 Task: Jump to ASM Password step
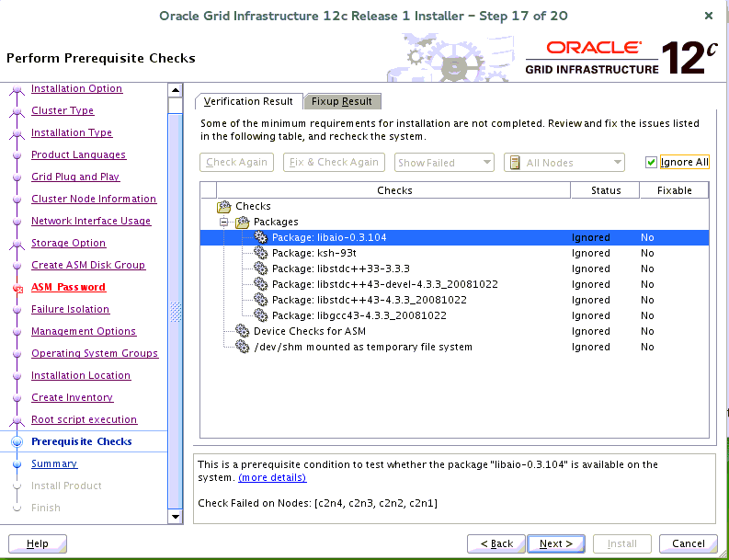point(68,288)
